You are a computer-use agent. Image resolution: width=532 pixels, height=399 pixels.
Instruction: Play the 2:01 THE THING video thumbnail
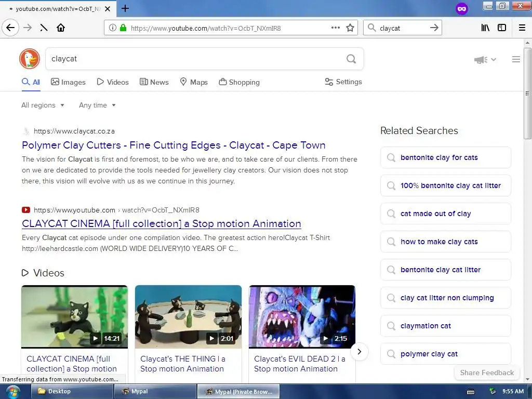[188, 316]
